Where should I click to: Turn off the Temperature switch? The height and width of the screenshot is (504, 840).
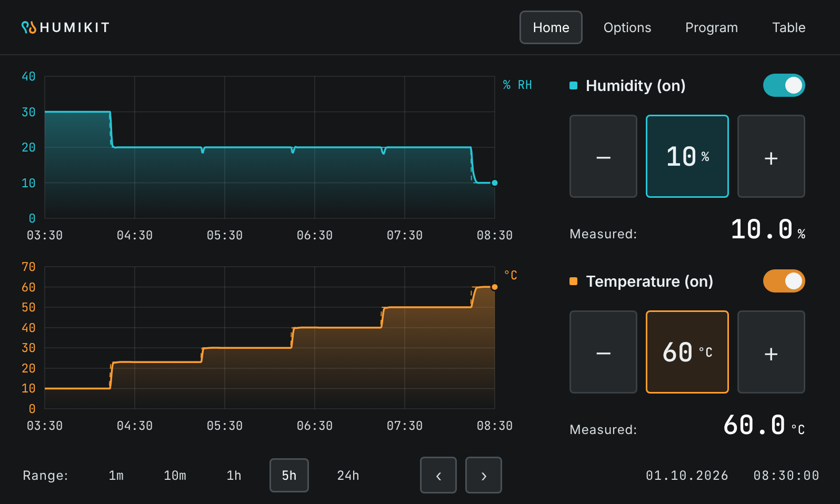point(784,281)
